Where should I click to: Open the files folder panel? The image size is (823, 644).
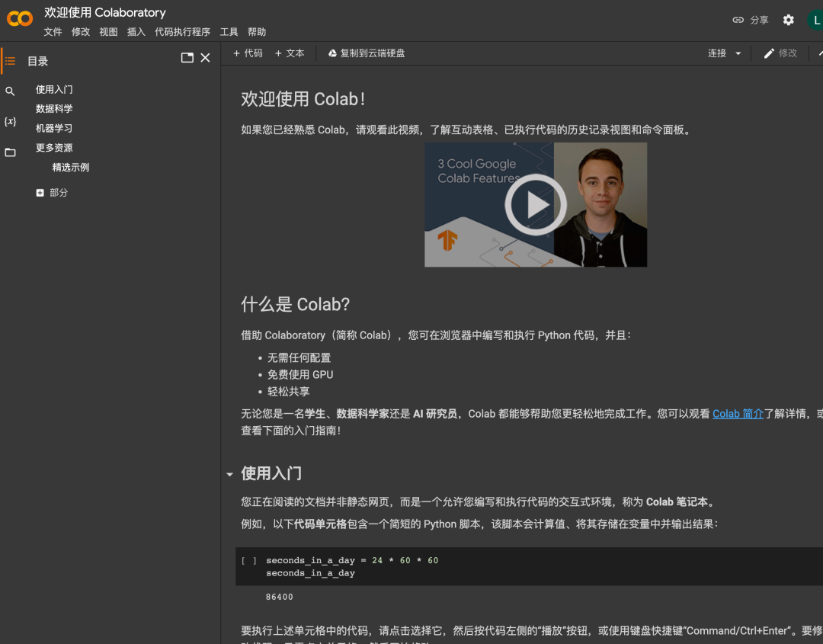(x=10, y=152)
